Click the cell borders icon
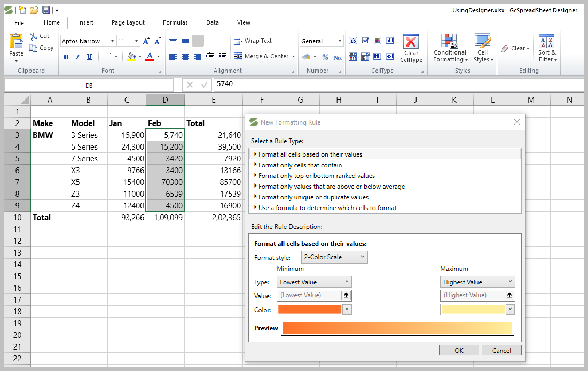The width and height of the screenshot is (588, 371). point(107,57)
